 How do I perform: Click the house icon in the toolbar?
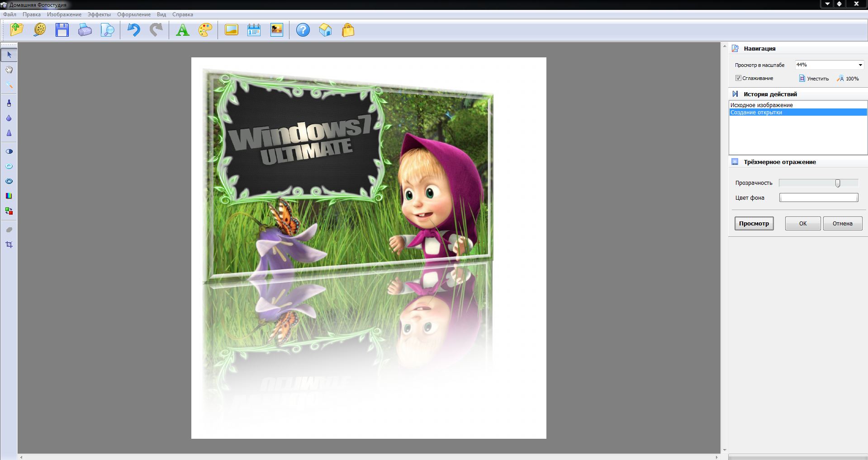[325, 30]
